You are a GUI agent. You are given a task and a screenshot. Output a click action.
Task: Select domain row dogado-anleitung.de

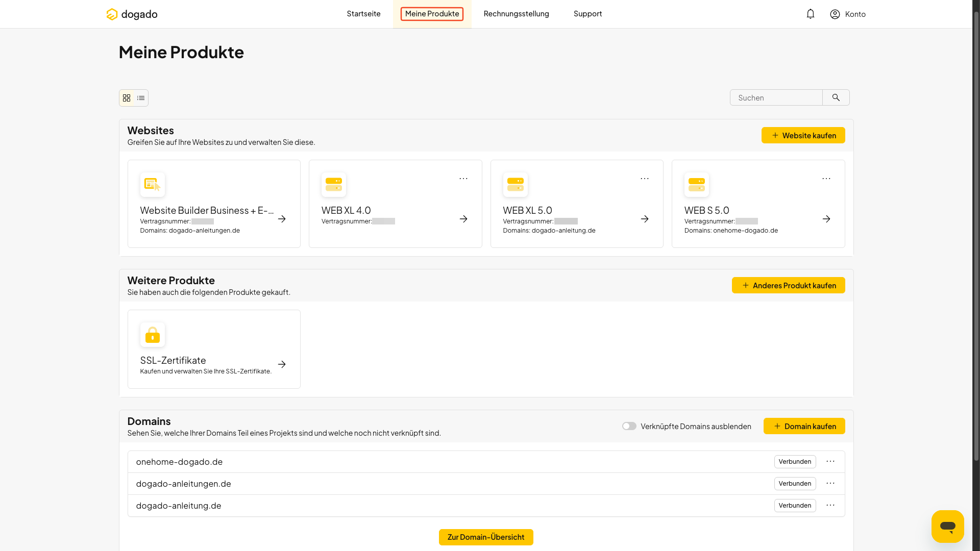pos(486,506)
